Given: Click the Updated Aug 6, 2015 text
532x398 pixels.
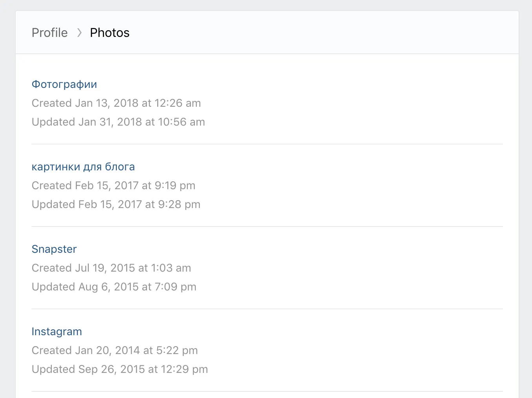Looking at the screenshot, I should [114, 287].
